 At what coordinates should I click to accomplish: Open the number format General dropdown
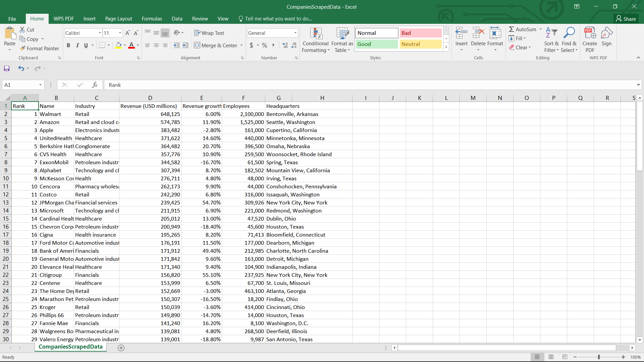click(x=296, y=33)
